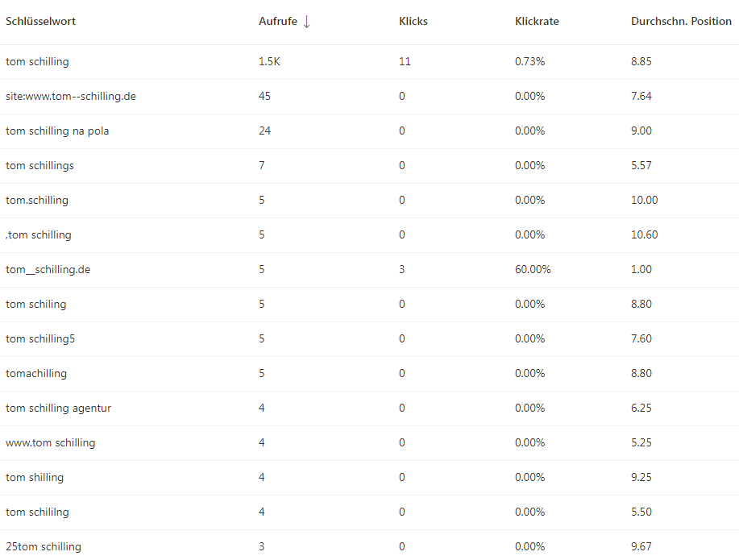Select the "tom schilling agentur" keyword
The width and height of the screenshot is (739, 560).
click(x=58, y=409)
